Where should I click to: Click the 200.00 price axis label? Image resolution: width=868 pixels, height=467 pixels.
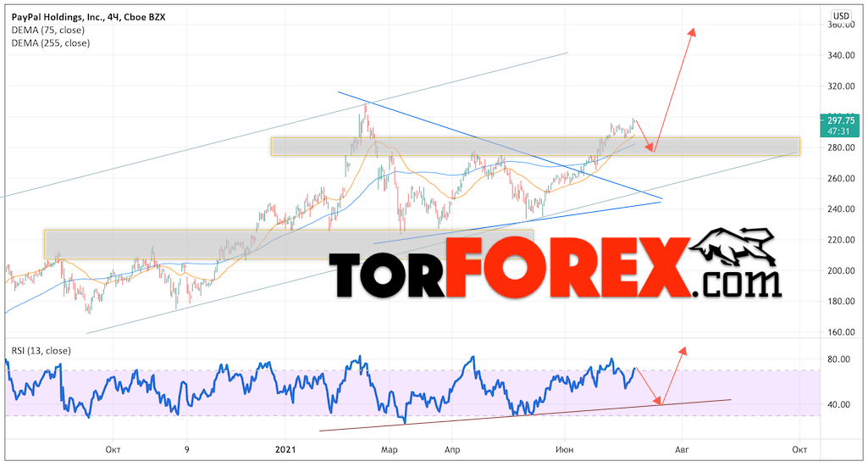(842, 271)
